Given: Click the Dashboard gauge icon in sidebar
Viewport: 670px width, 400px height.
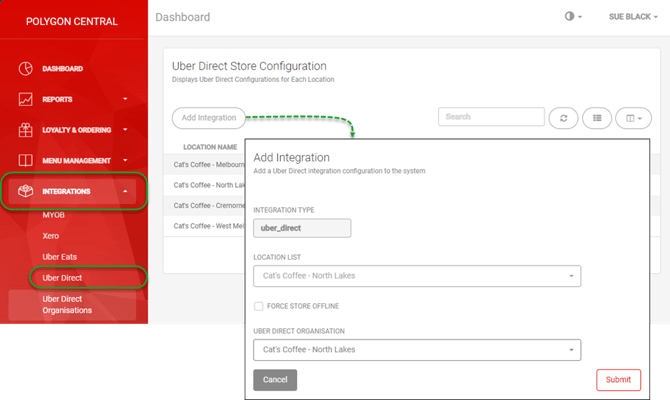Looking at the screenshot, I should click(x=25, y=69).
